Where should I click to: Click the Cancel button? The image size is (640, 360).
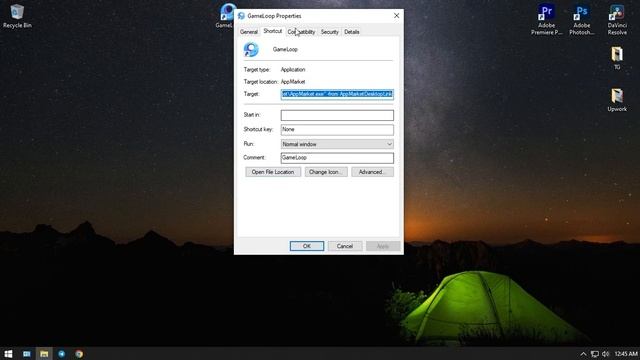tap(345, 246)
